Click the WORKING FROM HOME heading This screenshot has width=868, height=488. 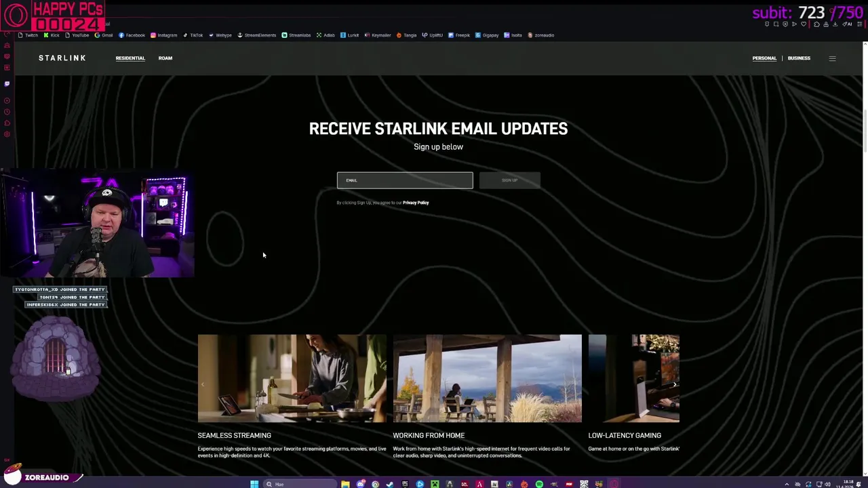point(429,436)
